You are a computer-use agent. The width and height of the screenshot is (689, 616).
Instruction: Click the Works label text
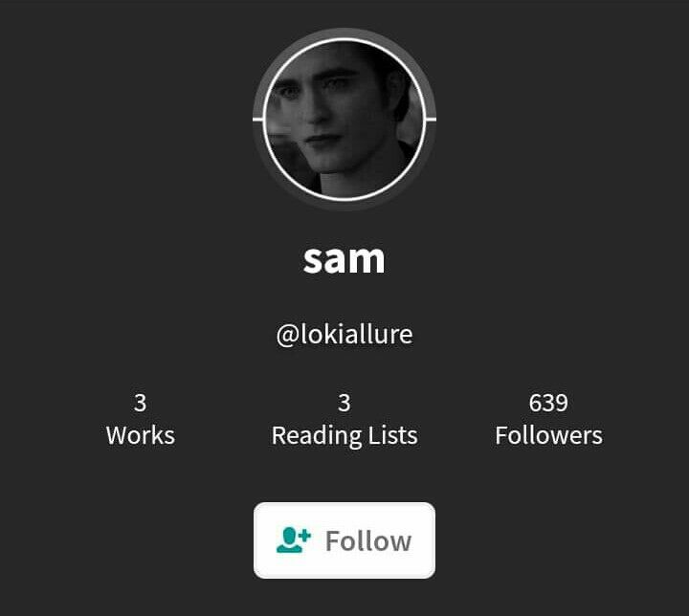pyautogui.click(x=140, y=435)
